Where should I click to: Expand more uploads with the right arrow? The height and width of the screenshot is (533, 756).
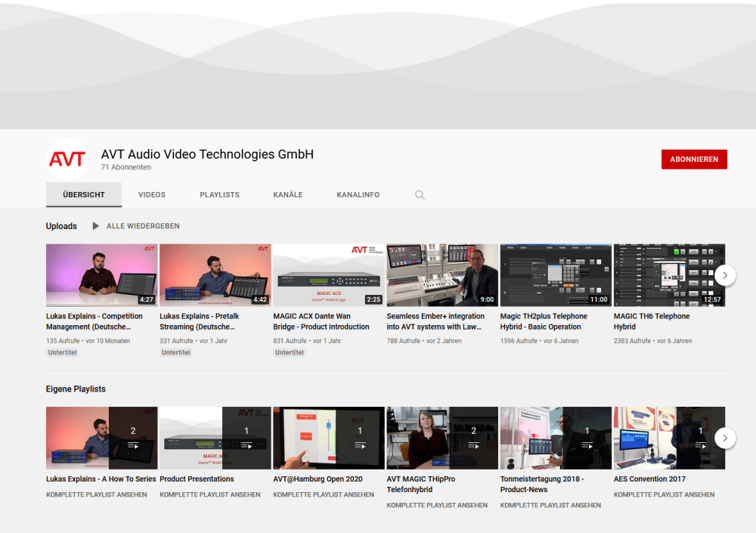click(724, 275)
